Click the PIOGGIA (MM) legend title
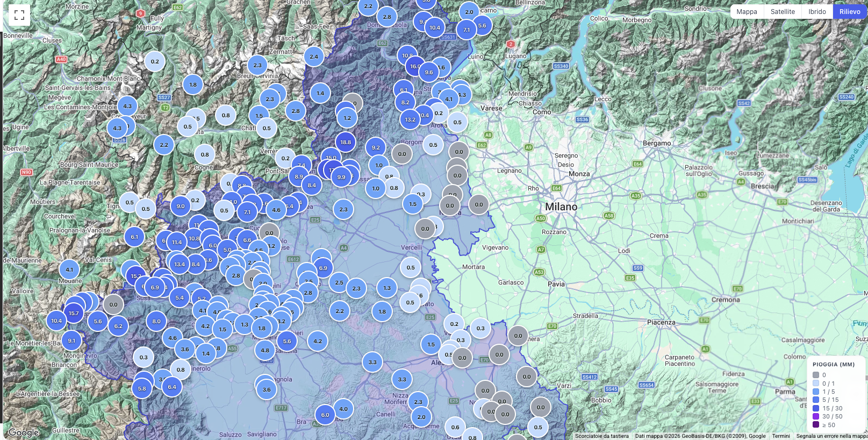 pyautogui.click(x=834, y=365)
